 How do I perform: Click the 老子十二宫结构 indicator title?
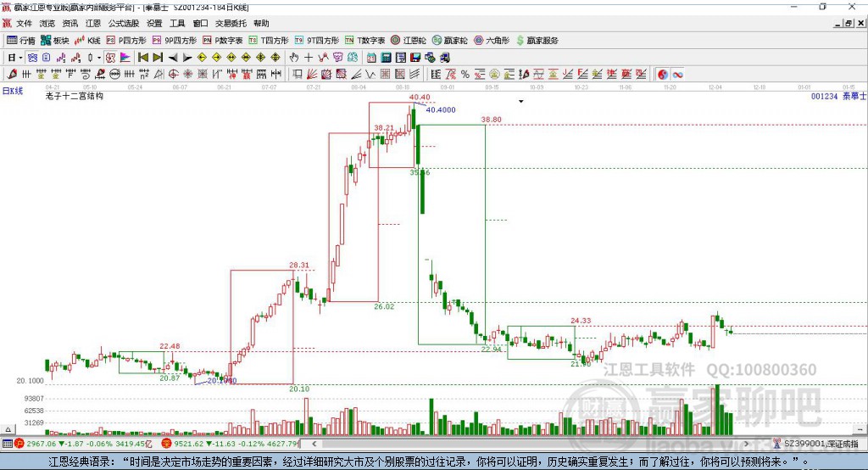(x=75, y=96)
